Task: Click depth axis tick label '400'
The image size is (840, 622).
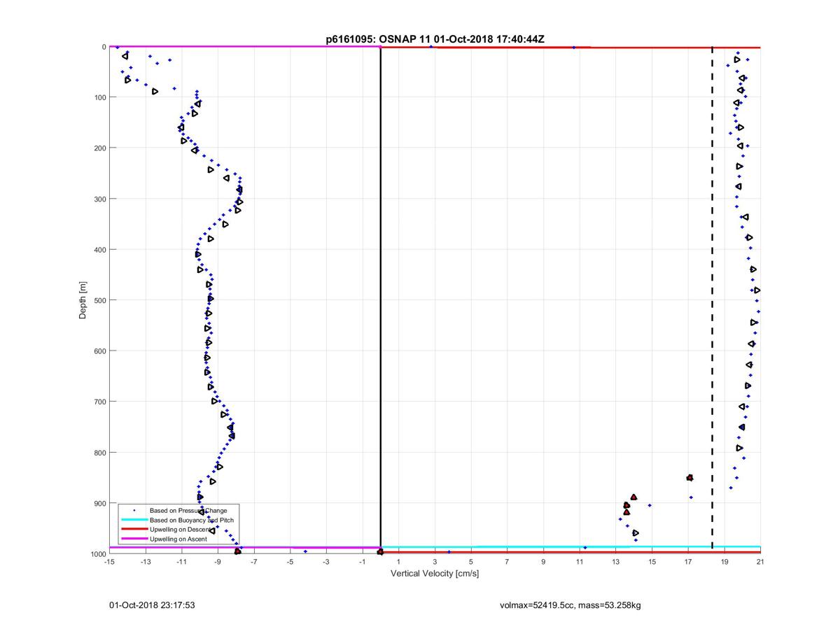Action: [100, 250]
